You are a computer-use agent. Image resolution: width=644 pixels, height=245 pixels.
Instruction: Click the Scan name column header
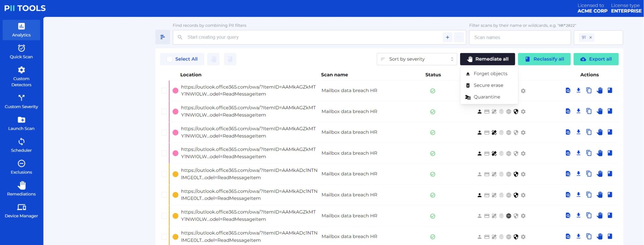(334, 75)
